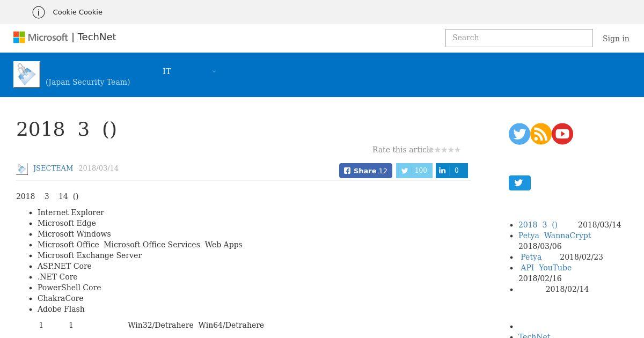The height and width of the screenshot is (338, 644).
Task: Select the Microsoft Exchange Server list item
Action: (x=90, y=255)
